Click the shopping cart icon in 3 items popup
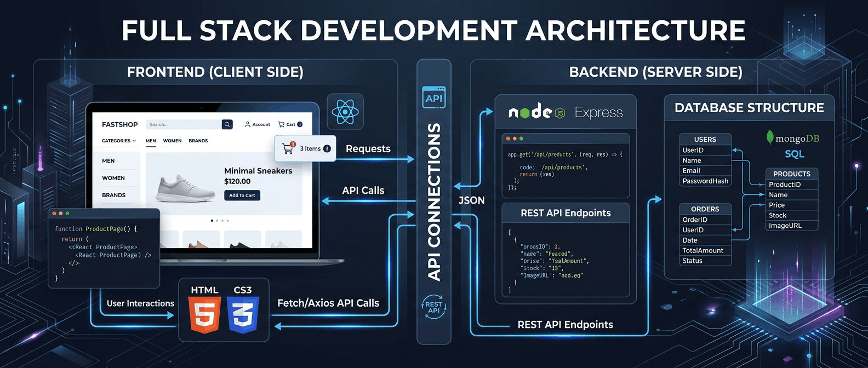Image resolution: width=868 pixels, height=368 pixels. coord(288,148)
